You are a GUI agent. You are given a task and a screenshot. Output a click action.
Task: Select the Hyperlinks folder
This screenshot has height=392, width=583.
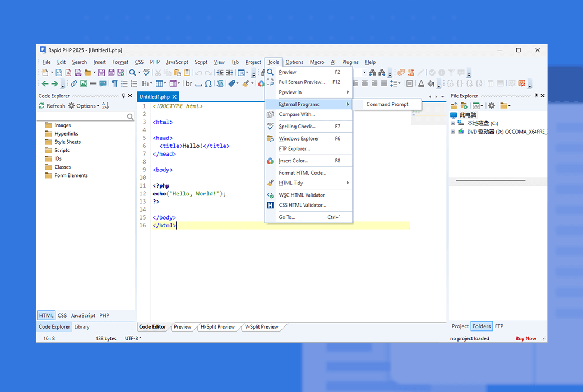pos(66,134)
